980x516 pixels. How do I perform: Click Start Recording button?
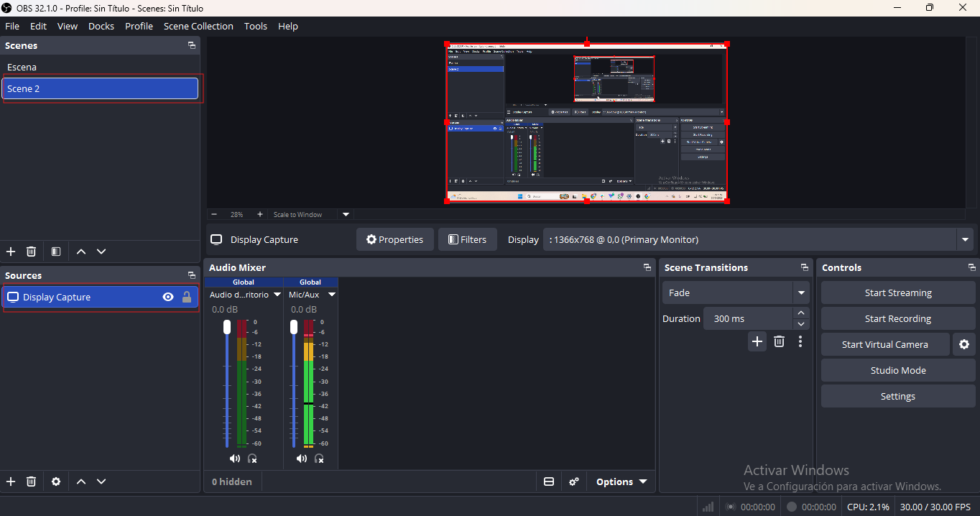click(898, 318)
